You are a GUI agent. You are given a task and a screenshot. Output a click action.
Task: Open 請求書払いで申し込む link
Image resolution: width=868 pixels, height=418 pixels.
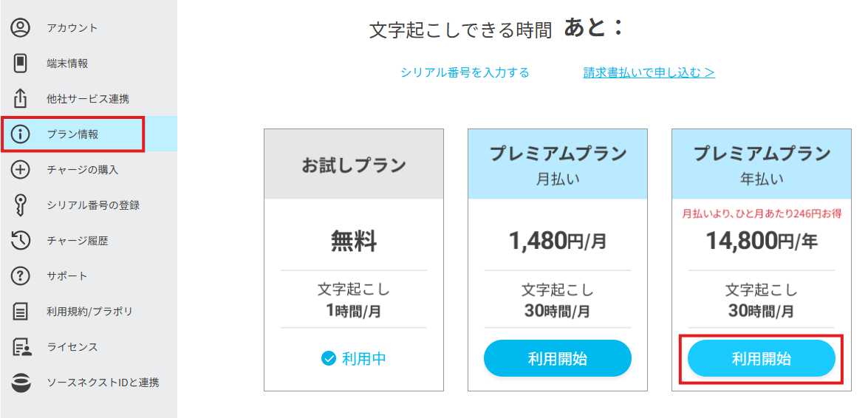[x=649, y=72]
